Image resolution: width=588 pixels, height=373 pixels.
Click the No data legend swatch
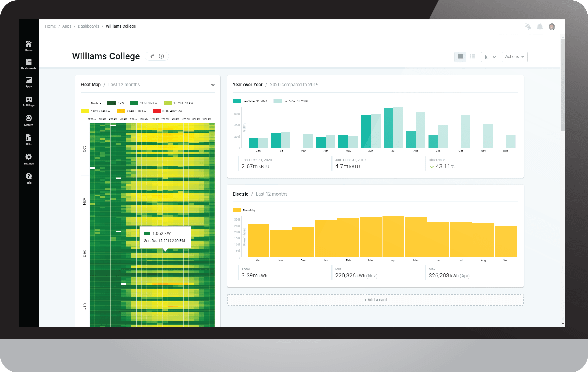coord(85,103)
